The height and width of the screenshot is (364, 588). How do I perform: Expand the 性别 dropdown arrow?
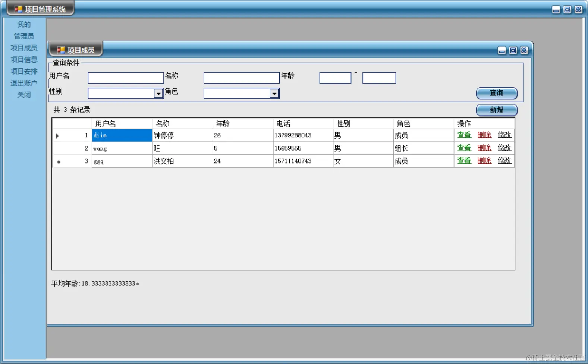pos(158,94)
